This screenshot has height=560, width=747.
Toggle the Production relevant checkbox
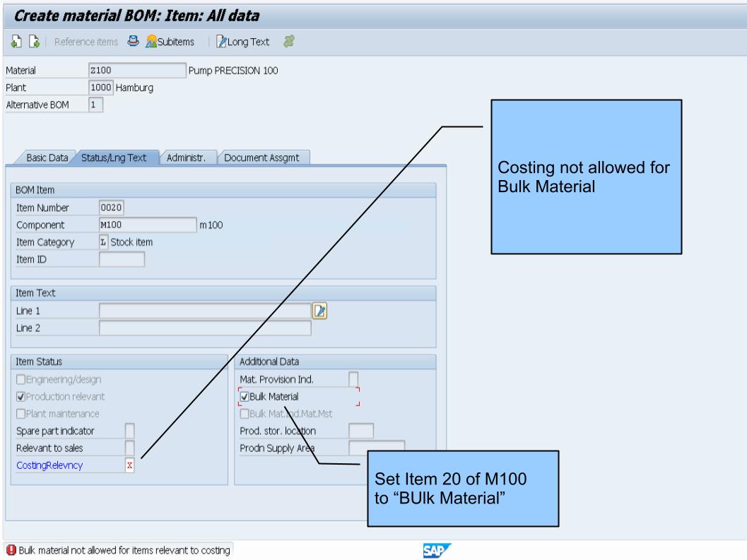pyautogui.click(x=20, y=397)
